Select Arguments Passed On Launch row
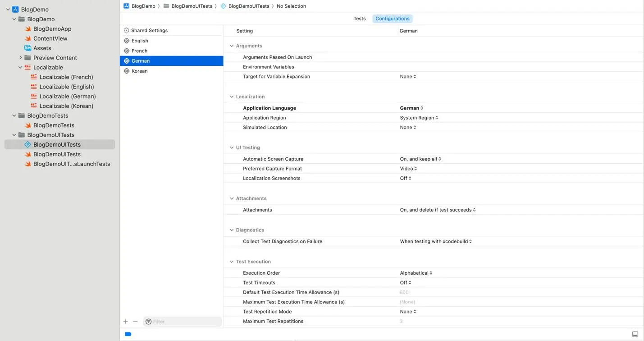 (x=434, y=57)
